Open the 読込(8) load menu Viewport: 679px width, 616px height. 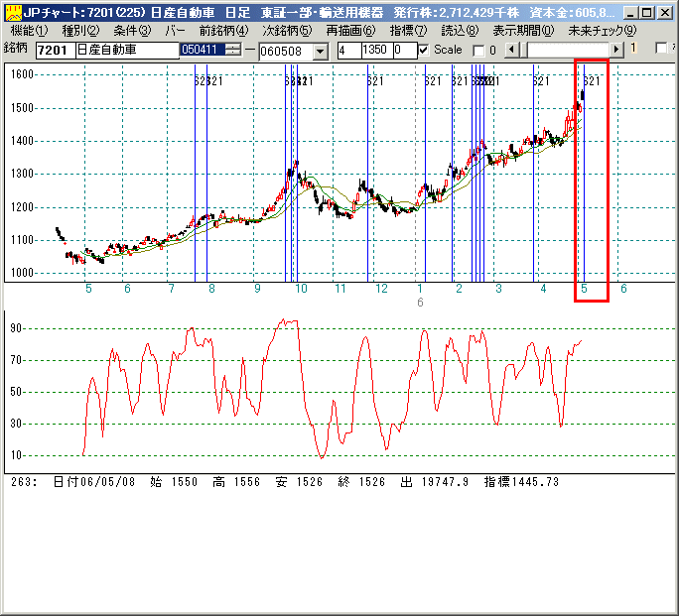460,31
